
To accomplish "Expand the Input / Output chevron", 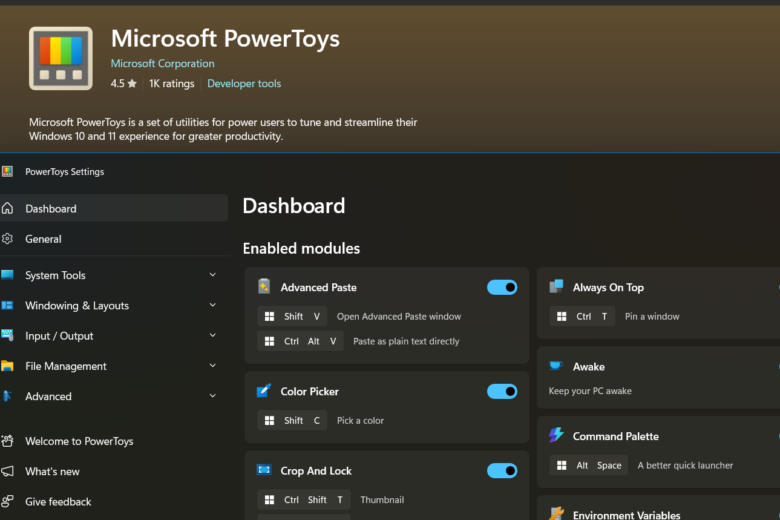I will coord(212,335).
